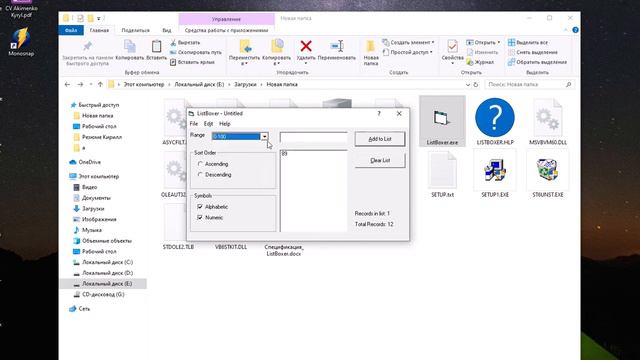Click the Вставить paste icon in ribbon

click(156, 47)
